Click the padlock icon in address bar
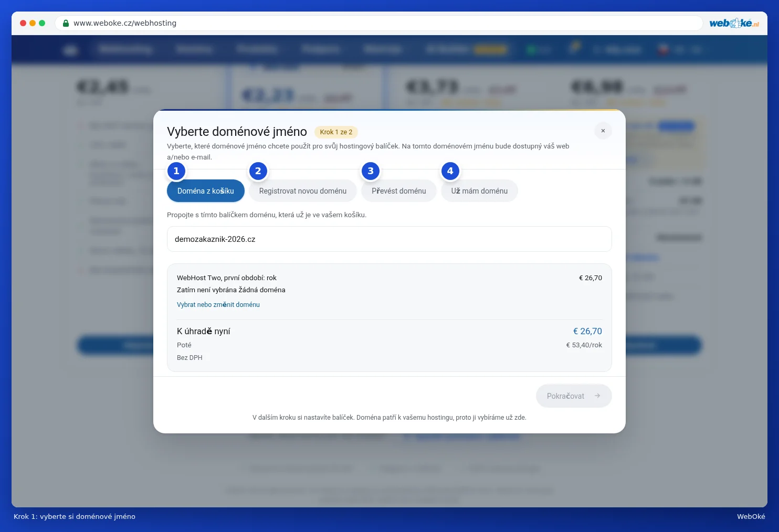The width and height of the screenshot is (779, 532). [66, 23]
